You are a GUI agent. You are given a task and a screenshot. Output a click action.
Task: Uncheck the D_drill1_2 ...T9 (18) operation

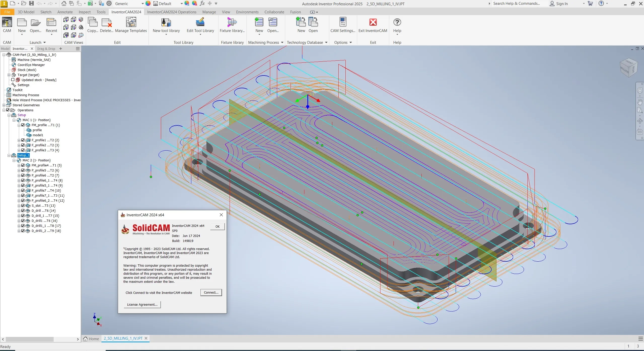coord(23,231)
